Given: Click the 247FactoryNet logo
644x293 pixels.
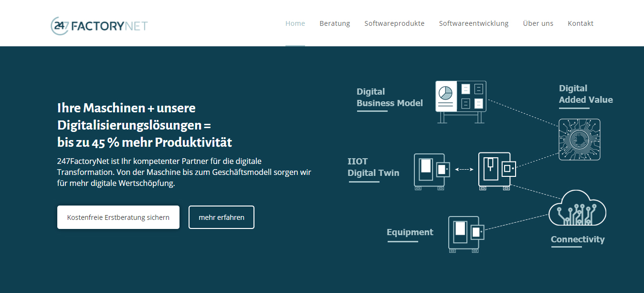Looking at the screenshot, I should [x=99, y=26].
